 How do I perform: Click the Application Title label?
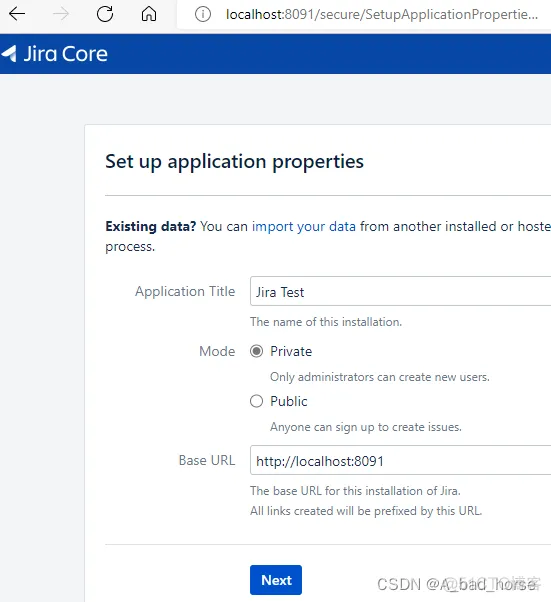click(185, 292)
